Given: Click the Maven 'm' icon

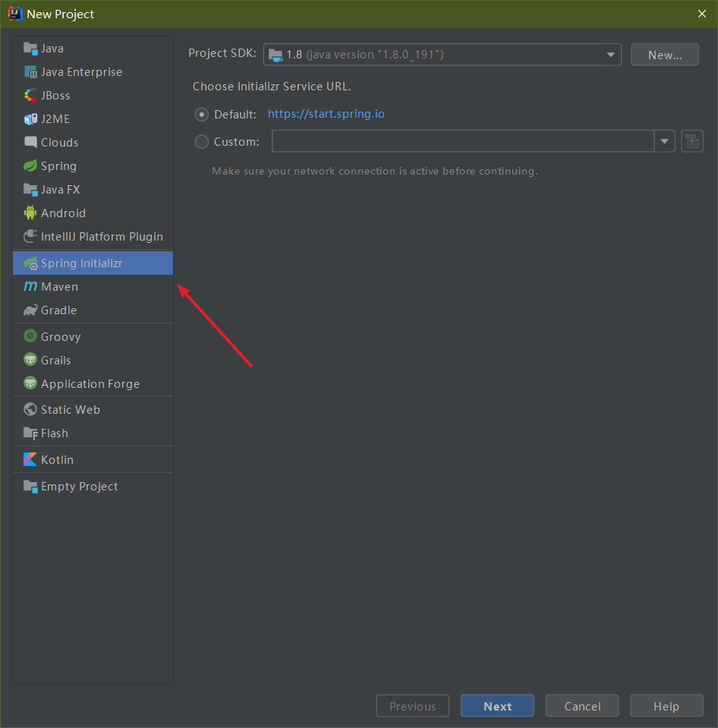Looking at the screenshot, I should pos(30,286).
